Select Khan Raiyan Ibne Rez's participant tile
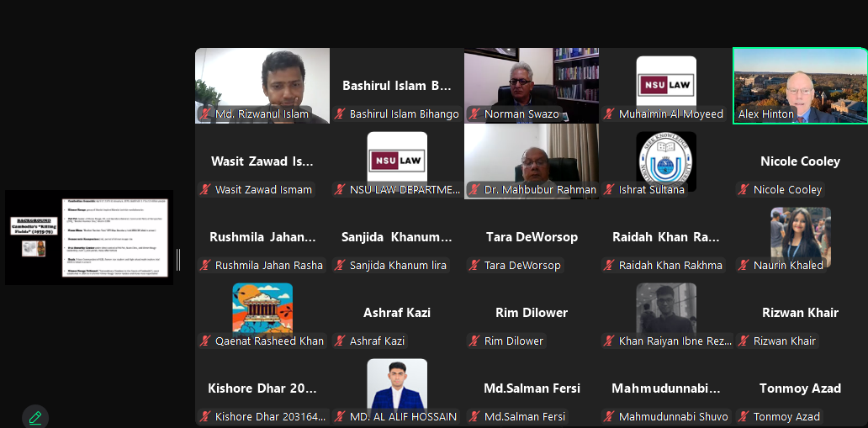The height and width of the screenshot is (428, 868). click(x=666, y=313)
